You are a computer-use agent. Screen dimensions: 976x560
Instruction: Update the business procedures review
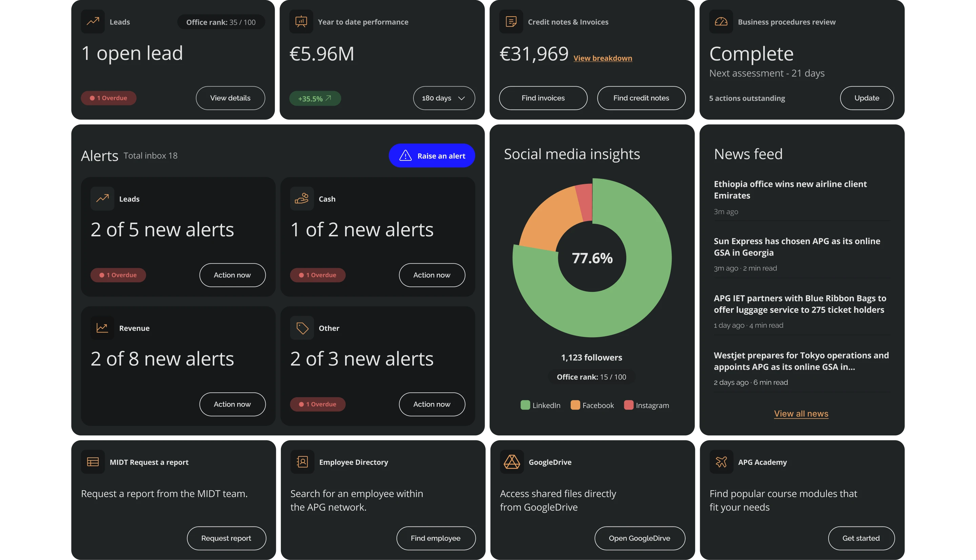pyautogui.click(x=867, y=98)
